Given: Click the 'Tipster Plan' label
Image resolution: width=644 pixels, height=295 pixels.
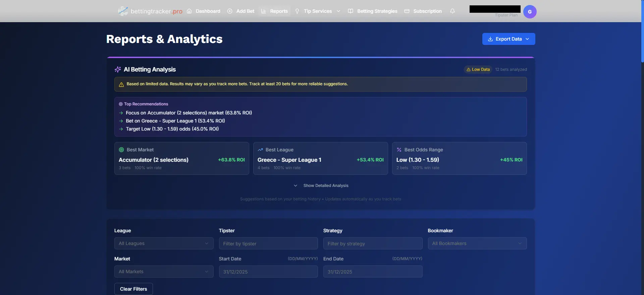Looking at the screenshot, I should point(506,15).
